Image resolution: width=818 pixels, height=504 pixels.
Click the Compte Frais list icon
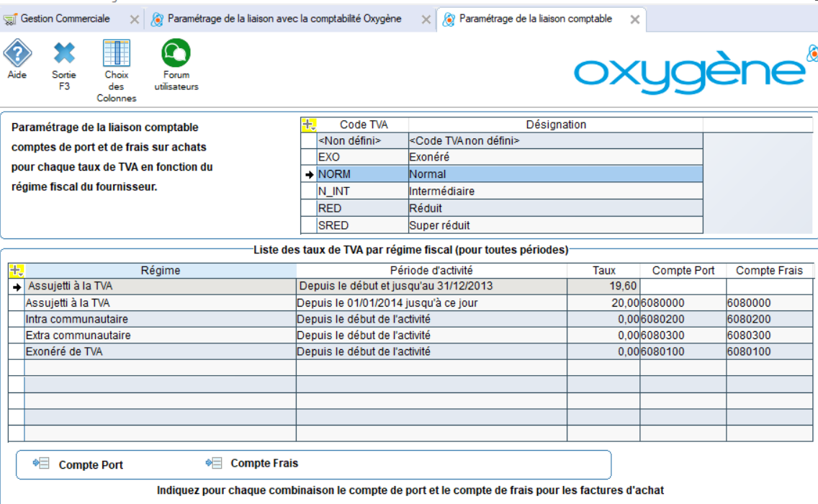[x=213, y=463]
